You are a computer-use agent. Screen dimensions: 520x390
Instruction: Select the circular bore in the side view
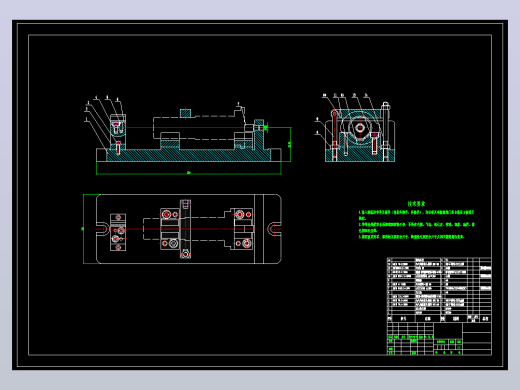(x=360, y=128)
